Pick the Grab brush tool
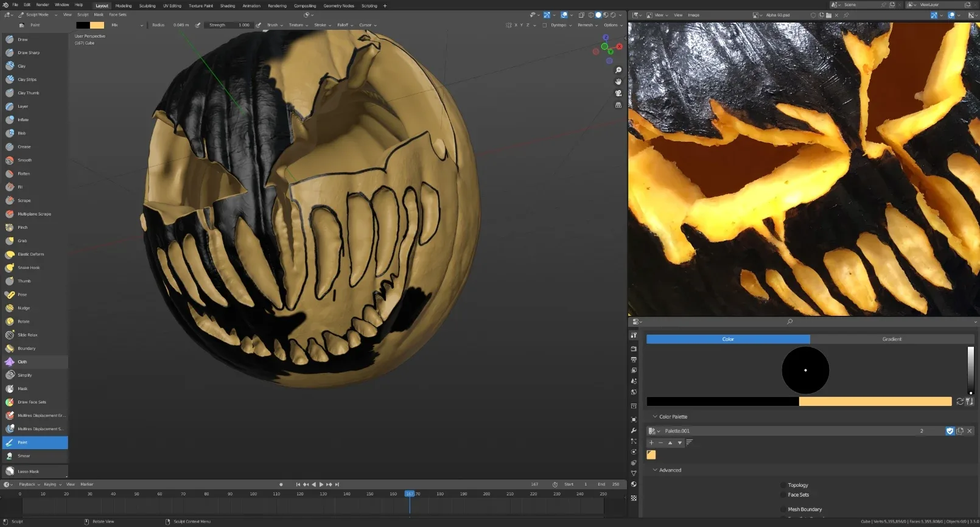This screenshot has width=980, height=527. (23, 241)
